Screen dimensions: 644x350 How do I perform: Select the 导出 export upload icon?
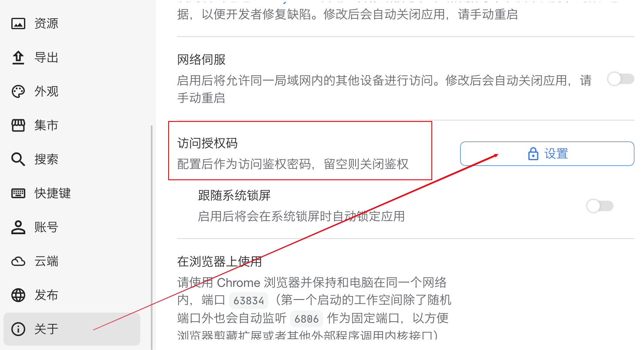tap(18, 57)
